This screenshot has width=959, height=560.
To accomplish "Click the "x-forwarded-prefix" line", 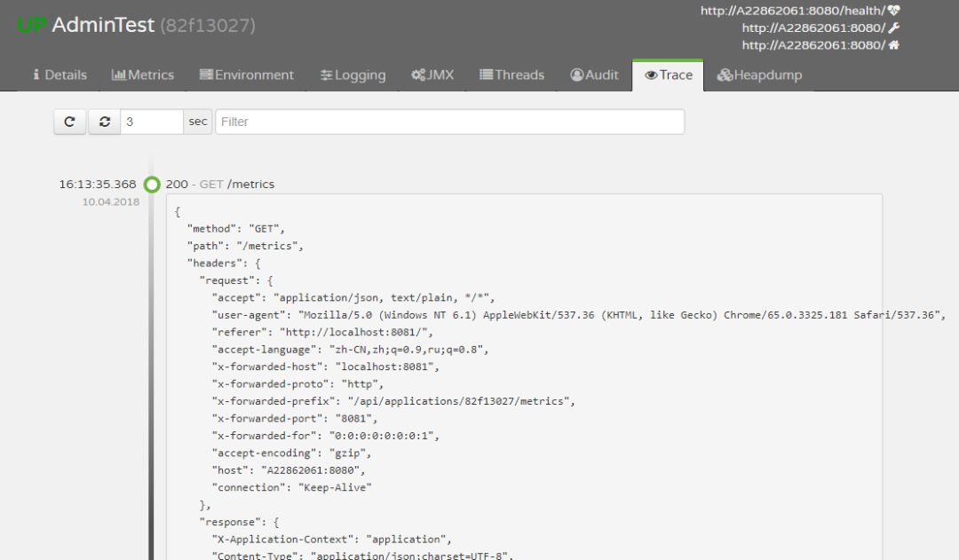I will click(x=393, y=401).
